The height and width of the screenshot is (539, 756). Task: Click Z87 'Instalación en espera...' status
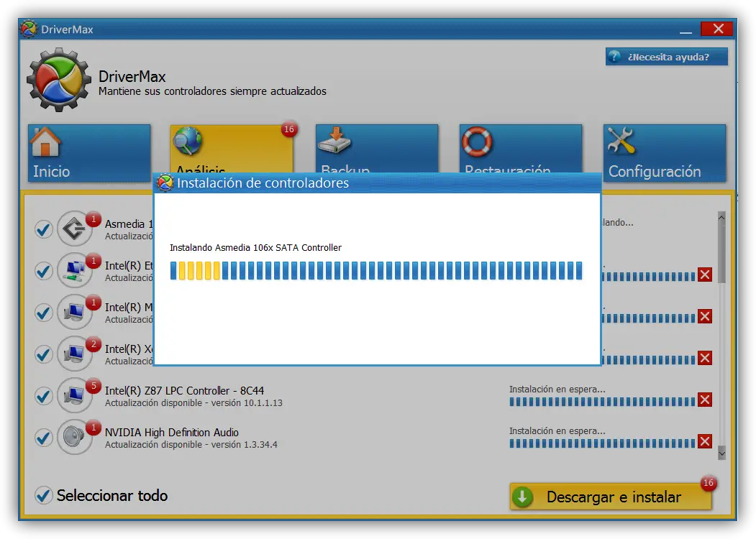[557, 390]
